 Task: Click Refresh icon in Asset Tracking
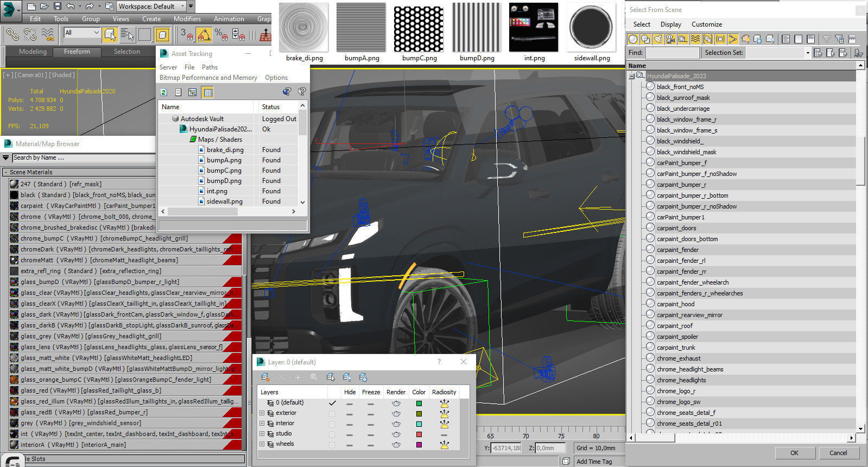tap(163, 92)
